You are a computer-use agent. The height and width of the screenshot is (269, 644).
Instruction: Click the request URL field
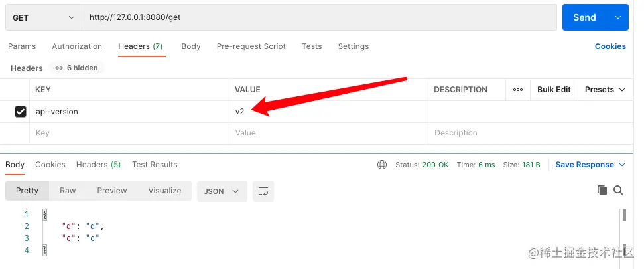point(319,17)
